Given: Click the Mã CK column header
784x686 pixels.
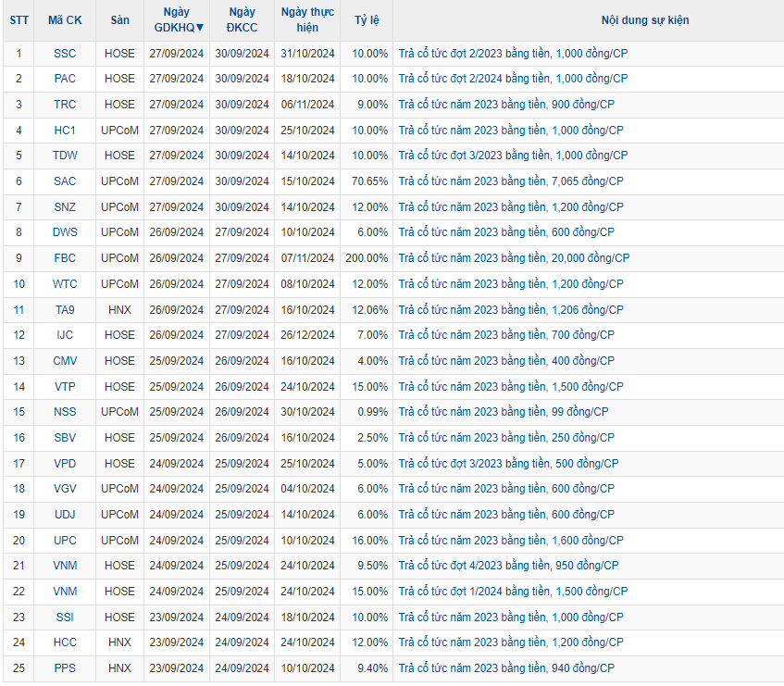Looking at the screenshot, I should click(x=65, y=20).
